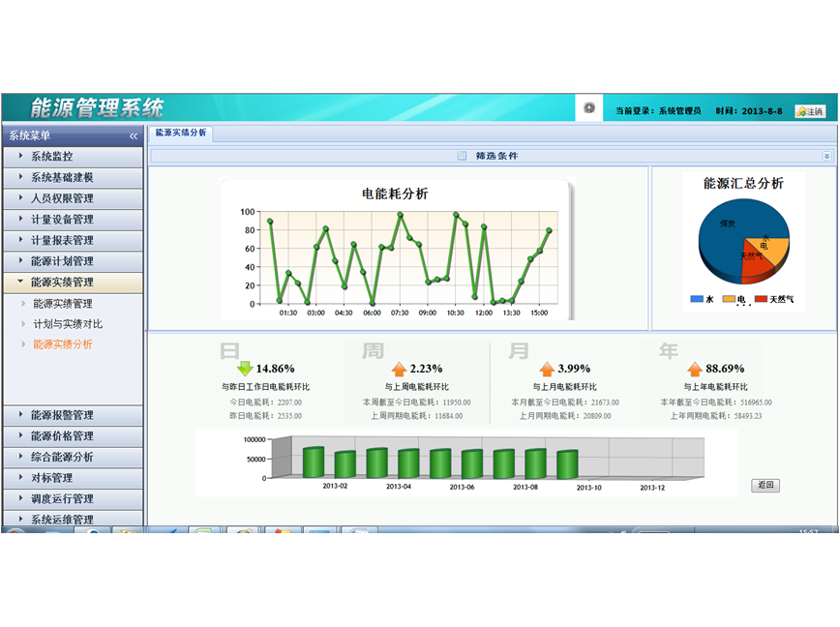
Task: Click the small icon left of 筛选条件
Action: pyautogui.click(x=462, y=156)
